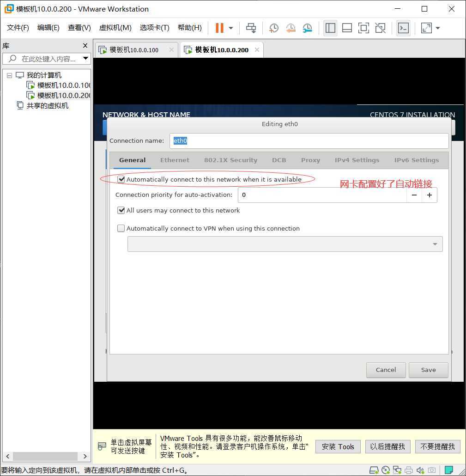The width and height of the screenshot is (466, 476).
Task: Toggle All users may connect checkbox
Action: [x=121, y=210]
